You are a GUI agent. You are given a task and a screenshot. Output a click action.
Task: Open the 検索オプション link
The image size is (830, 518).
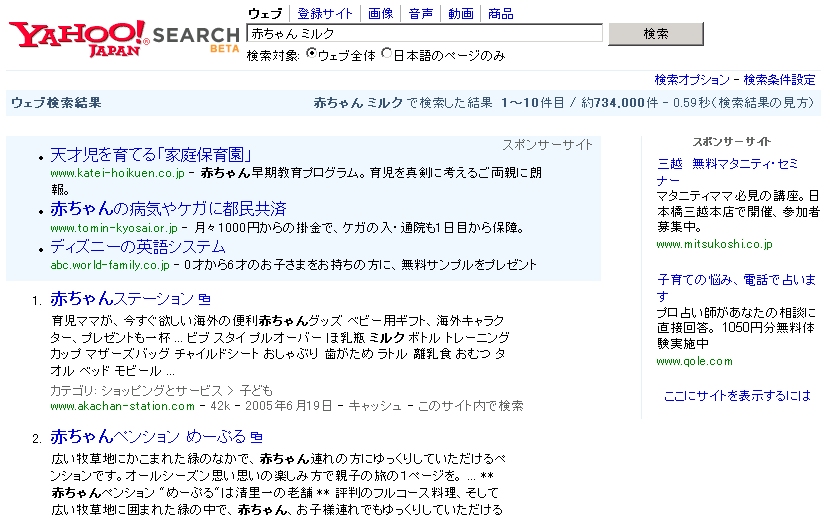click(x=692, y=80)
